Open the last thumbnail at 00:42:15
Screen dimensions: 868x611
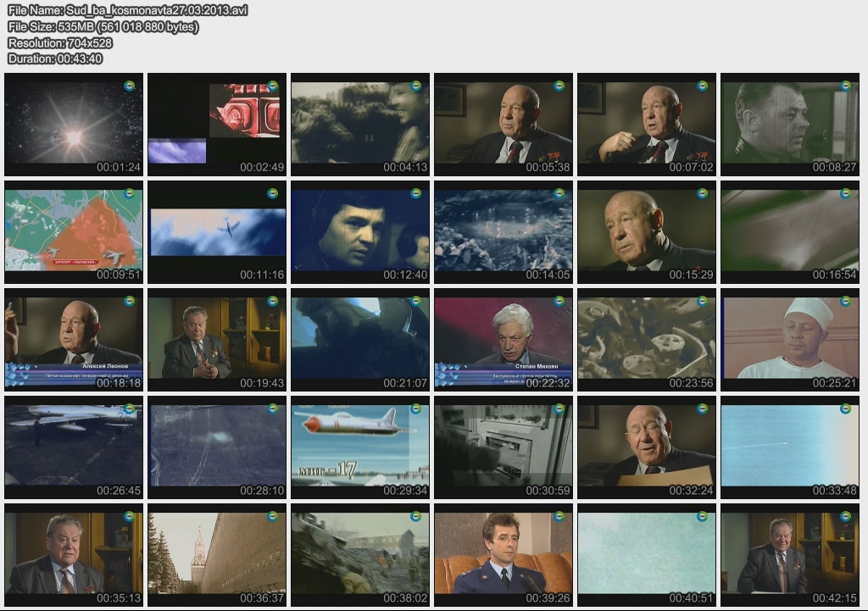pyautogui.click(x=790, y=555)
